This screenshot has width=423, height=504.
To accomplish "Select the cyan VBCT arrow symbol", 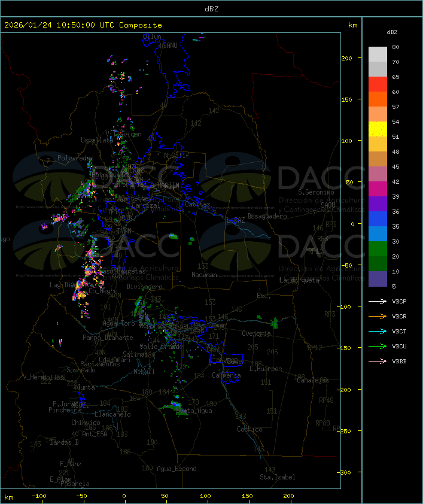I will (x=378, y=332).
